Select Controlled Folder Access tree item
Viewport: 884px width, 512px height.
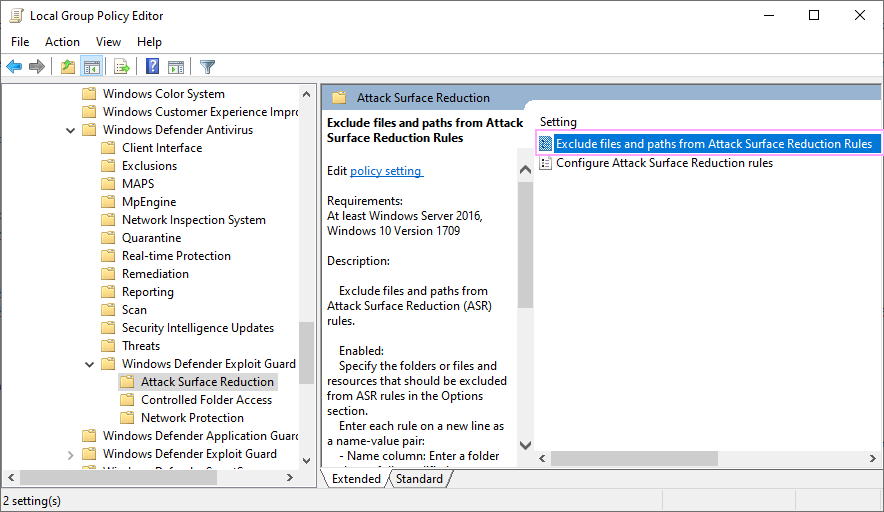click(x=206, y=400)
